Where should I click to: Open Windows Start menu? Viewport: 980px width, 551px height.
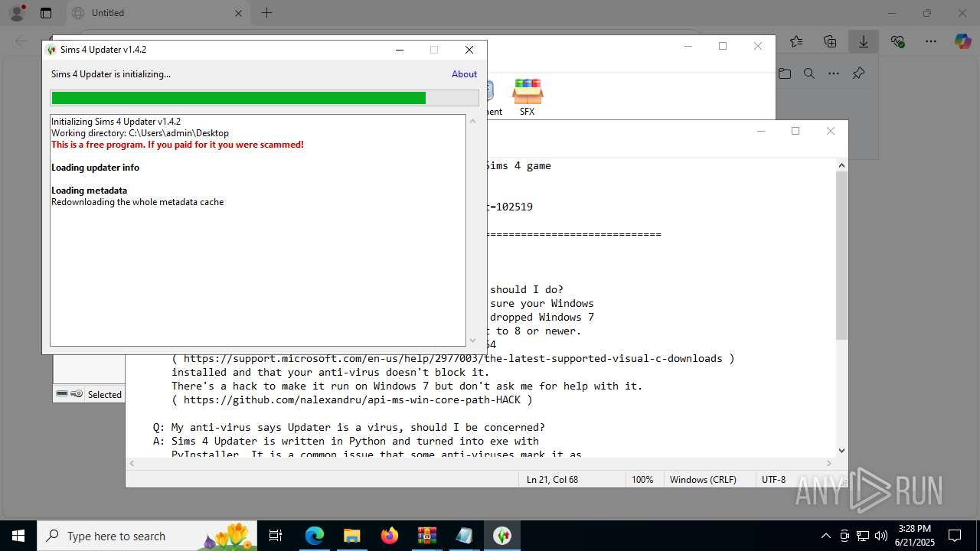(x=18, y=536)
